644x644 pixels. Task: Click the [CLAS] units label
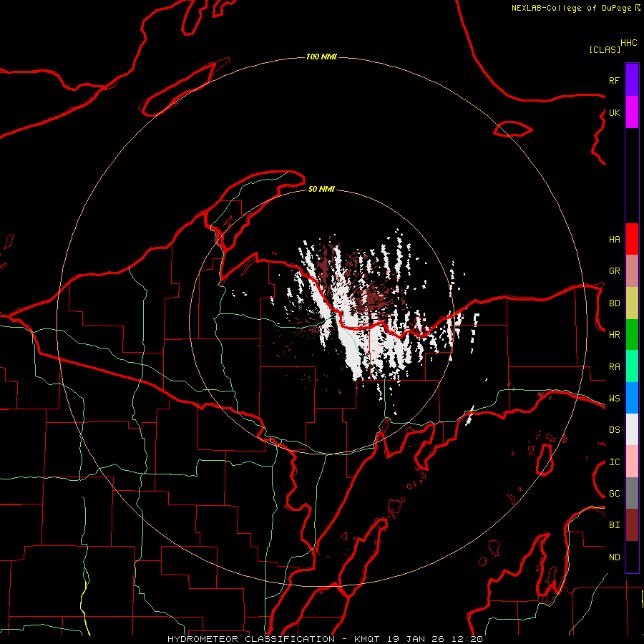click(605, 50)
